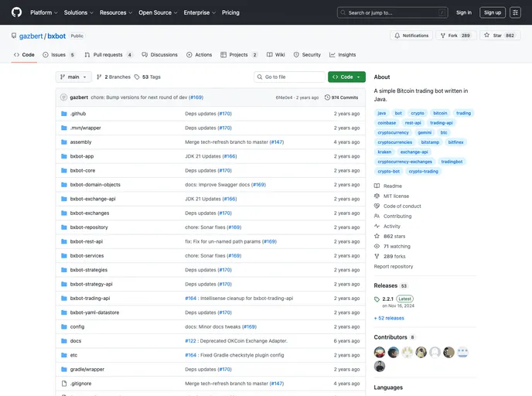Click the Contributing icon in About
Viewport: 532px width, 396px height.
click(x=377, y=216)
